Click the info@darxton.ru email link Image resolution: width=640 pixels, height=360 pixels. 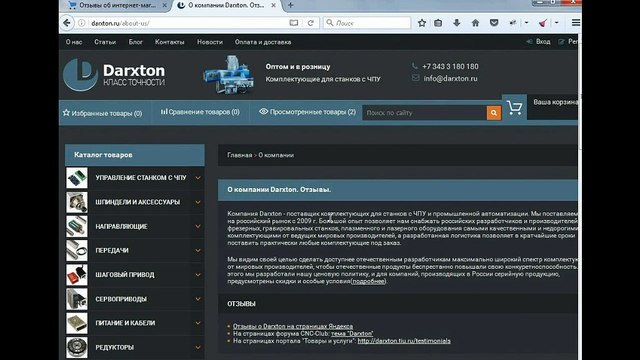coord(450,78)
